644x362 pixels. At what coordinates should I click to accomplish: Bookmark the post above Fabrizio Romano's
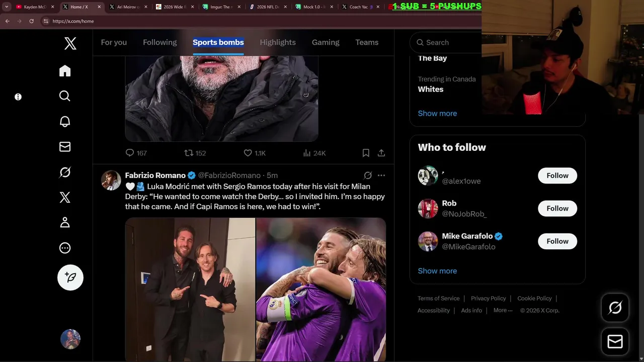[x=366, y=153]
